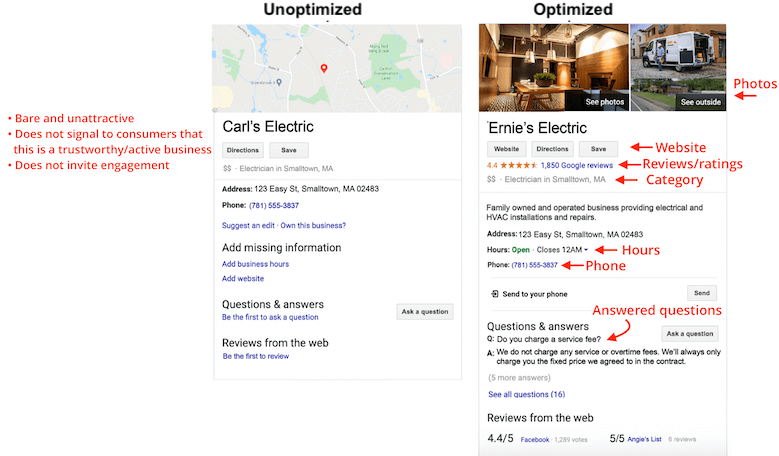Open the 1,850 Google reviews link
Image resolution: width=779 pixels, height=456 pixels.
(x=577, y=165)
